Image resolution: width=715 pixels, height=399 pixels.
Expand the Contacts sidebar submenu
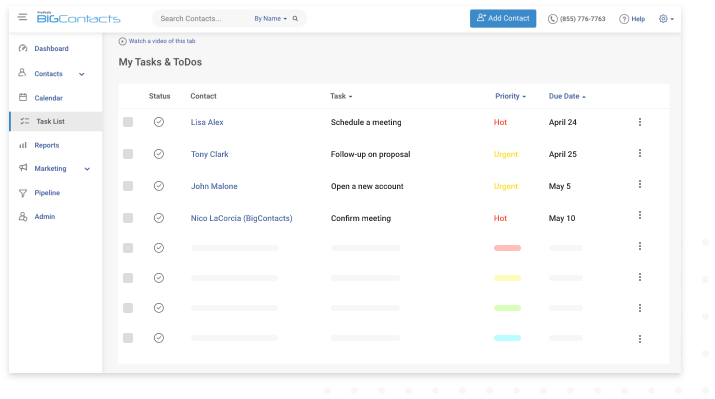(82, 74)
